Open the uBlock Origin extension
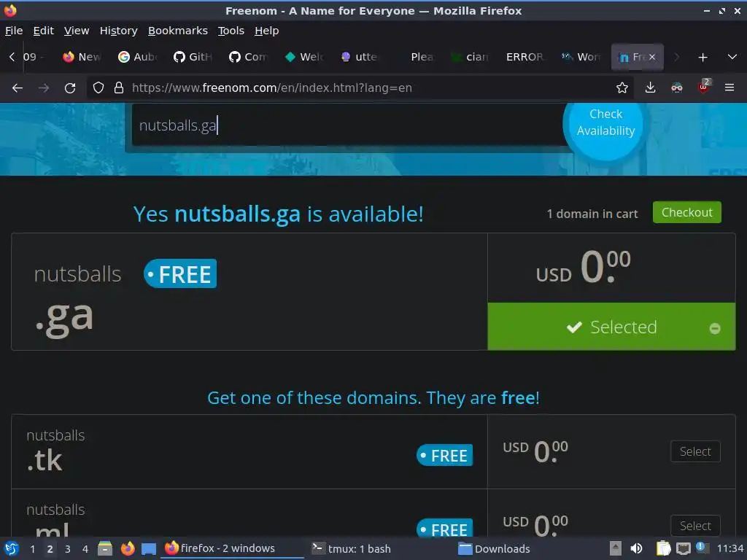The width and height of the screenshot is (747, 560). (703, 87)
